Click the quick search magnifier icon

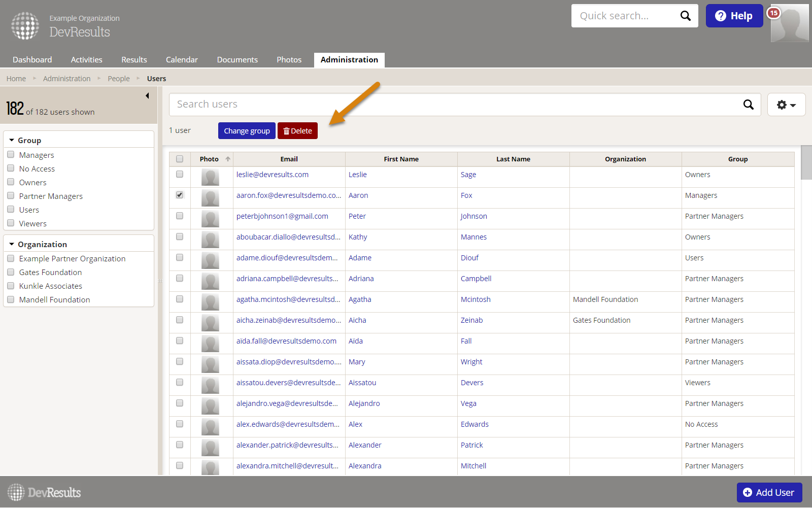pyautogui.click(x=685, y=16)
